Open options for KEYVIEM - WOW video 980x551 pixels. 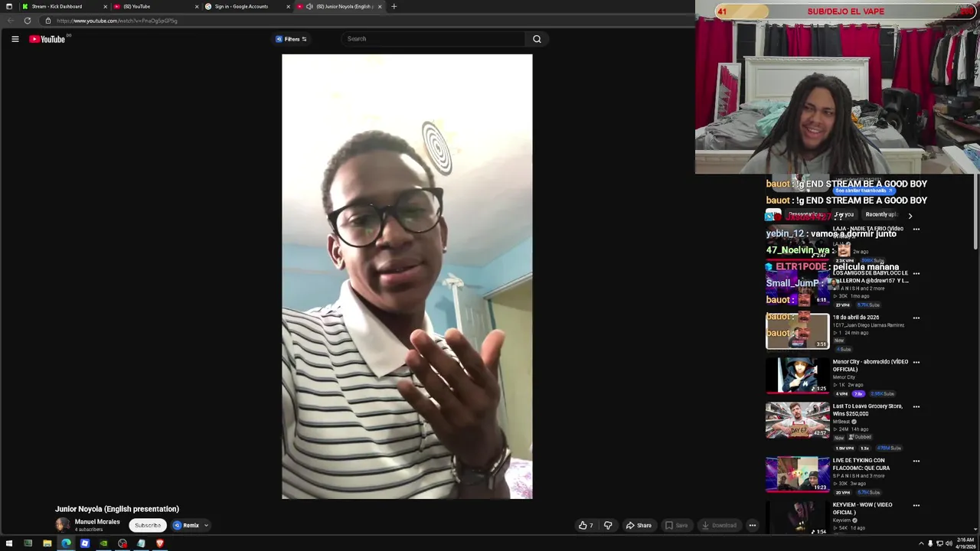coord(916,505)
